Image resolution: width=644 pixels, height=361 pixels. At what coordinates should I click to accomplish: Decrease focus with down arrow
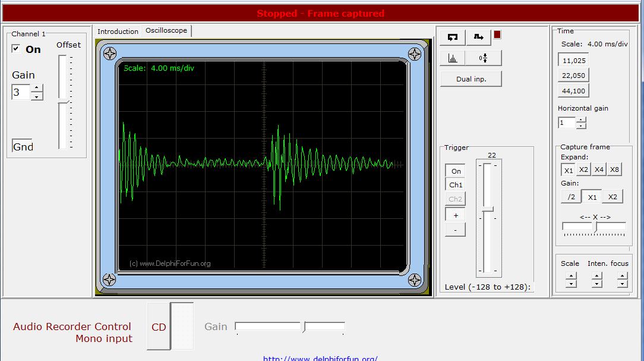pos(622,284)
